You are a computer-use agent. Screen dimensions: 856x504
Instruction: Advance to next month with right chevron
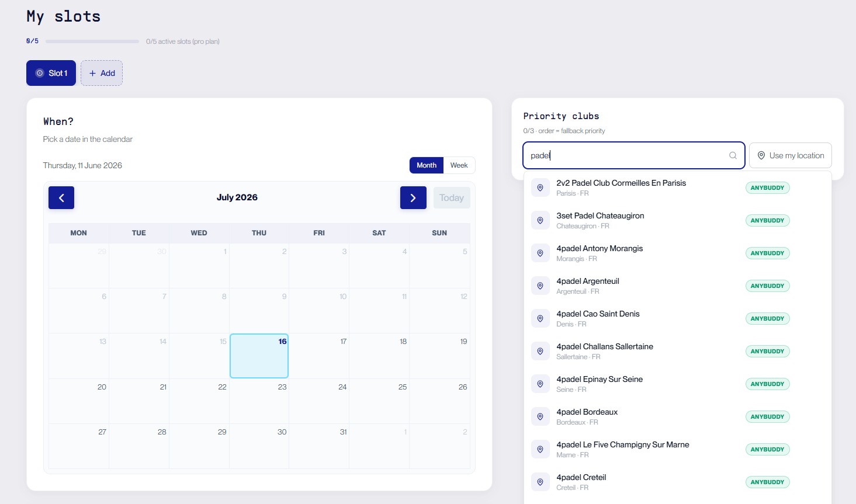[x=413, y=198]
